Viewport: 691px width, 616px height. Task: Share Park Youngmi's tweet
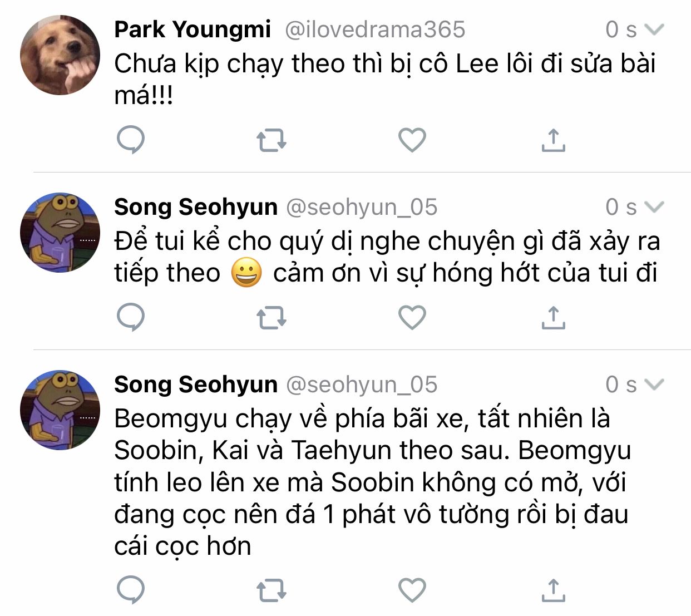(x=553, y=140)
